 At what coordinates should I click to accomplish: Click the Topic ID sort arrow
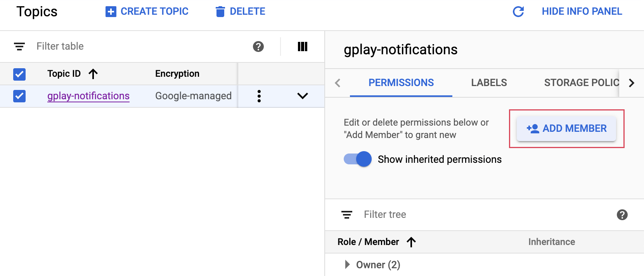[93, 74]
